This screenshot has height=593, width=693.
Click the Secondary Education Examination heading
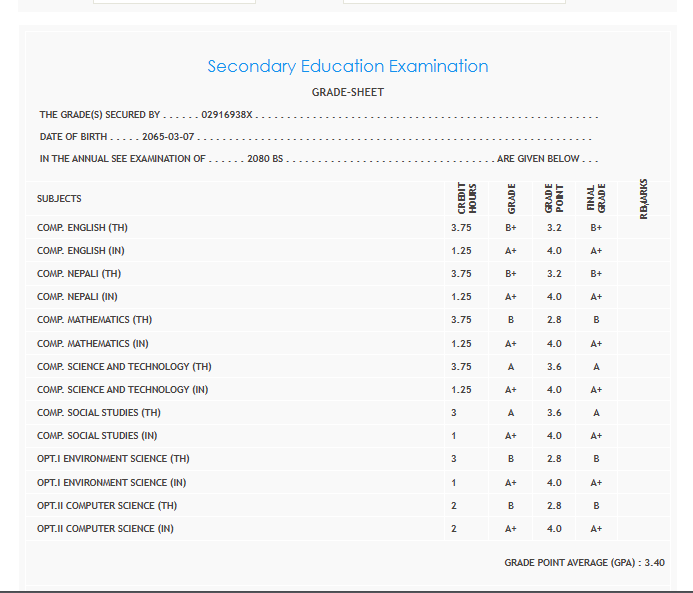[x=347, y=66]
